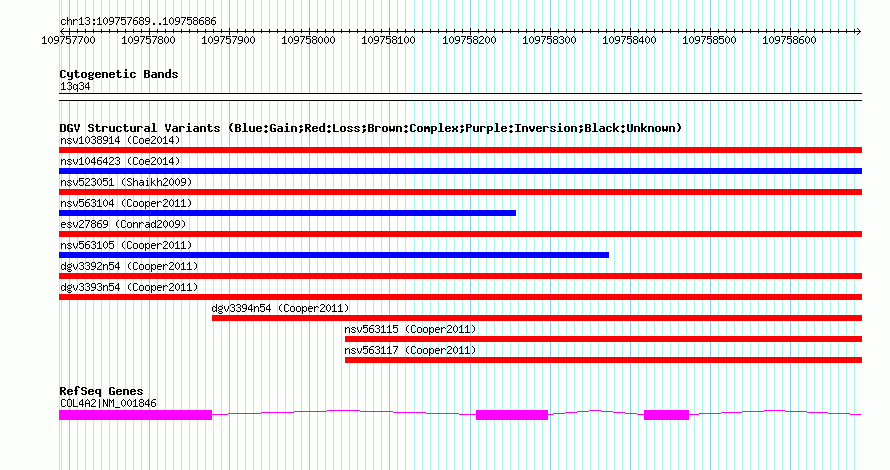Click the nsv563115 (Cooper2011) label
The image size is (890, 470).
coord(410,329)
